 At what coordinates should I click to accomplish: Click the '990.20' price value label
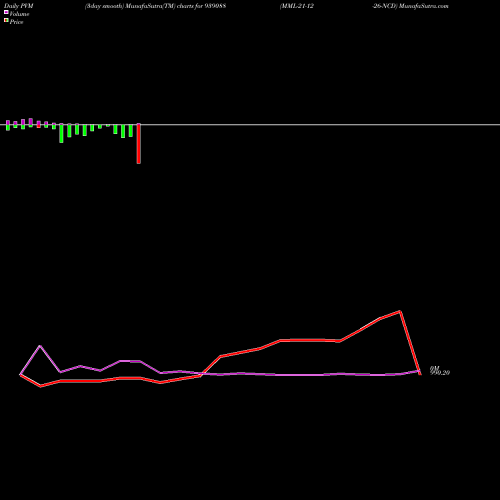tap(440, 373)
